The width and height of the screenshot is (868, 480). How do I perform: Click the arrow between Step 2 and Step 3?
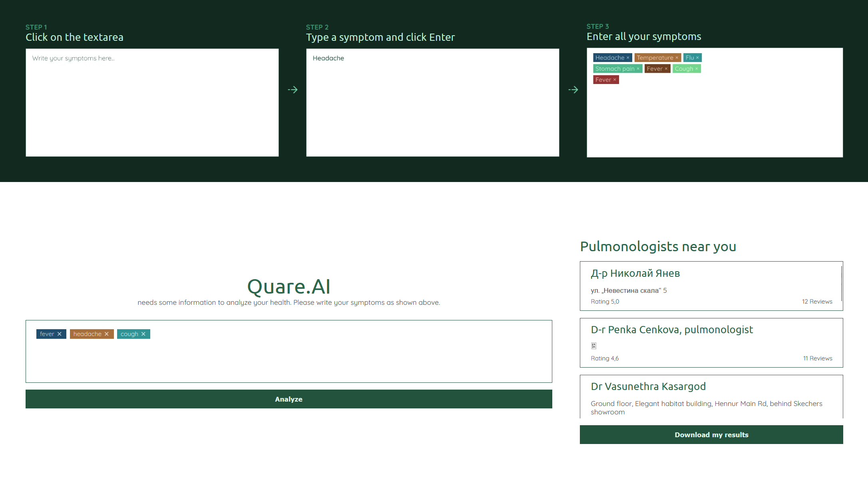pyautogui.click(x=573, y=90)
